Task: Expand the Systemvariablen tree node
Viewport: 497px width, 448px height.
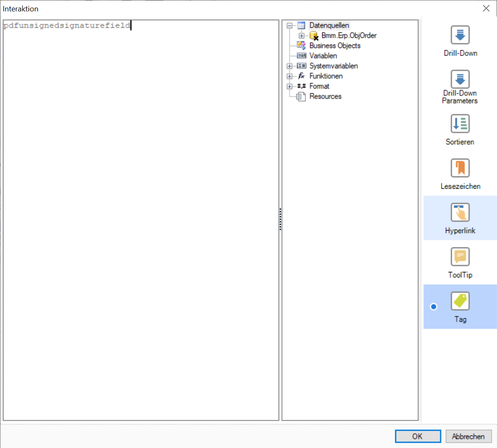Action: point(290,66)
